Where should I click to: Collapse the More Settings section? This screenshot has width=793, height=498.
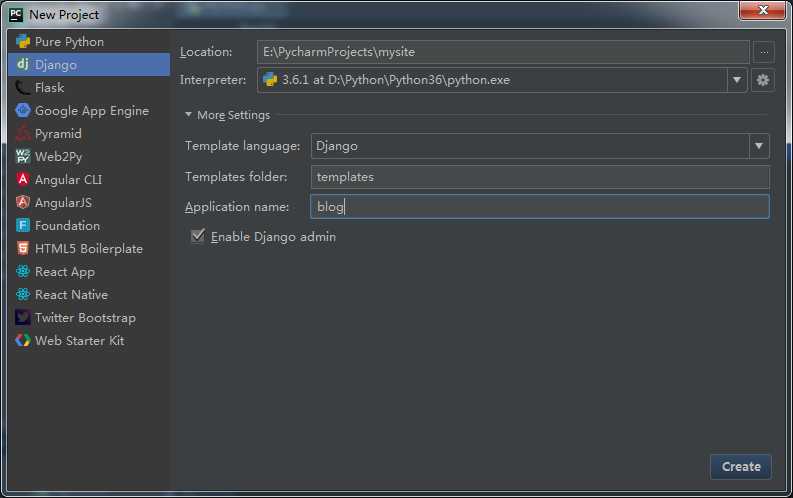[188, 115]
